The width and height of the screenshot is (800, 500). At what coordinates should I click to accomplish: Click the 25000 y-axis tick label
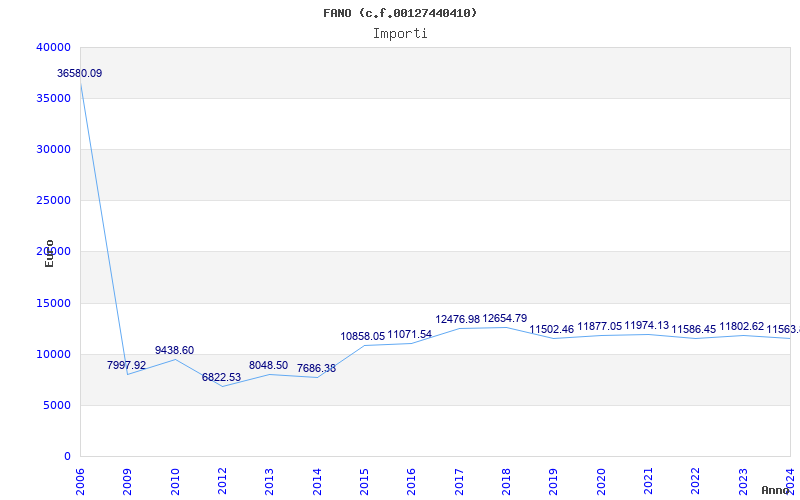[54, 201]
